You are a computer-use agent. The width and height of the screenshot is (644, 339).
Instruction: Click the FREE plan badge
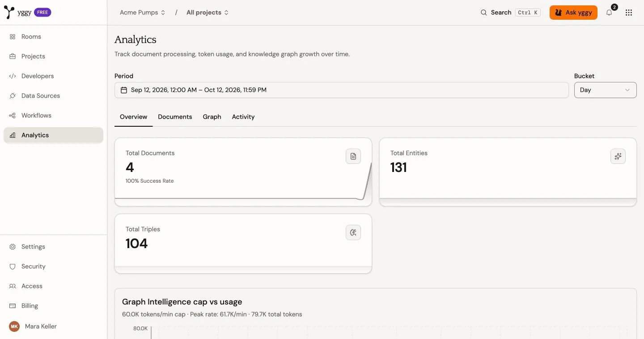(x=42, y=13)
